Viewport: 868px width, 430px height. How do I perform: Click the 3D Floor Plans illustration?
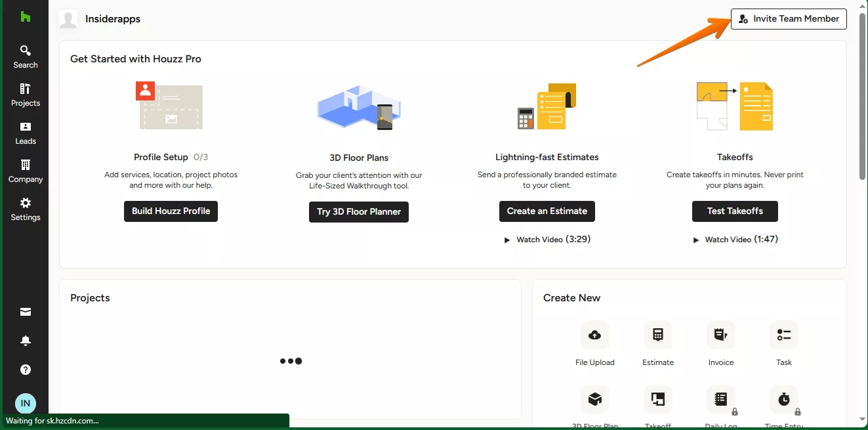point(359,107)
